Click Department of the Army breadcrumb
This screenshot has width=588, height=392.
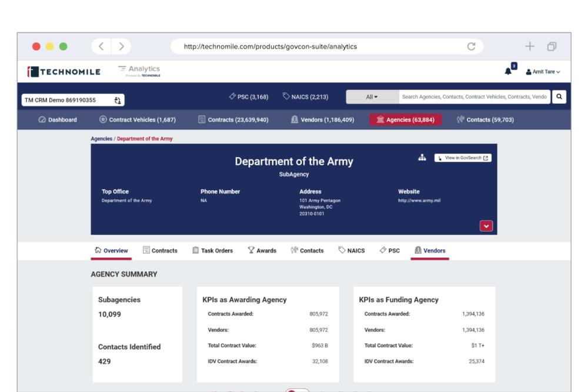coord(145,139)
